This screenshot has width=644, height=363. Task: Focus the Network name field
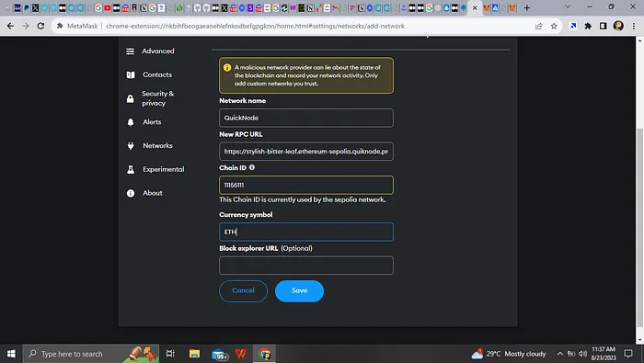tap(306, 119)
